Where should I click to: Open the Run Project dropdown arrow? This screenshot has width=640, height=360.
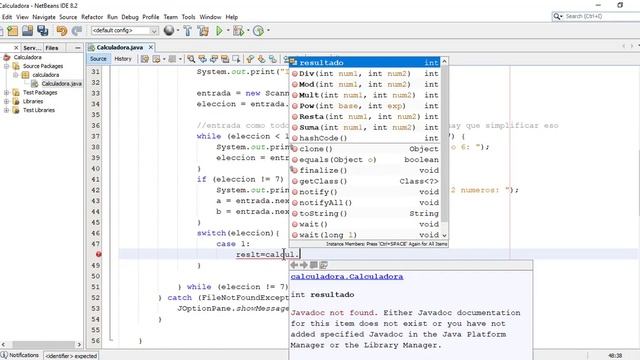(x=228, y=31)
